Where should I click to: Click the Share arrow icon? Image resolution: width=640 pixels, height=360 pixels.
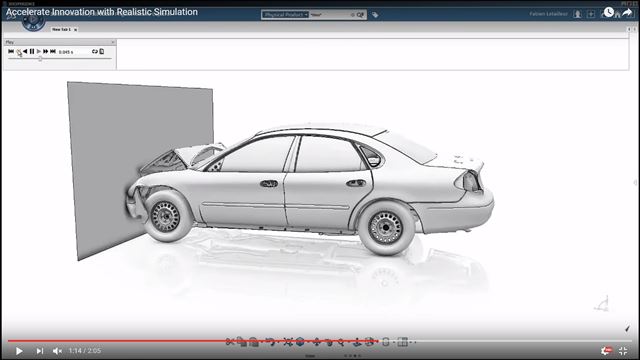tap(627, 12)
